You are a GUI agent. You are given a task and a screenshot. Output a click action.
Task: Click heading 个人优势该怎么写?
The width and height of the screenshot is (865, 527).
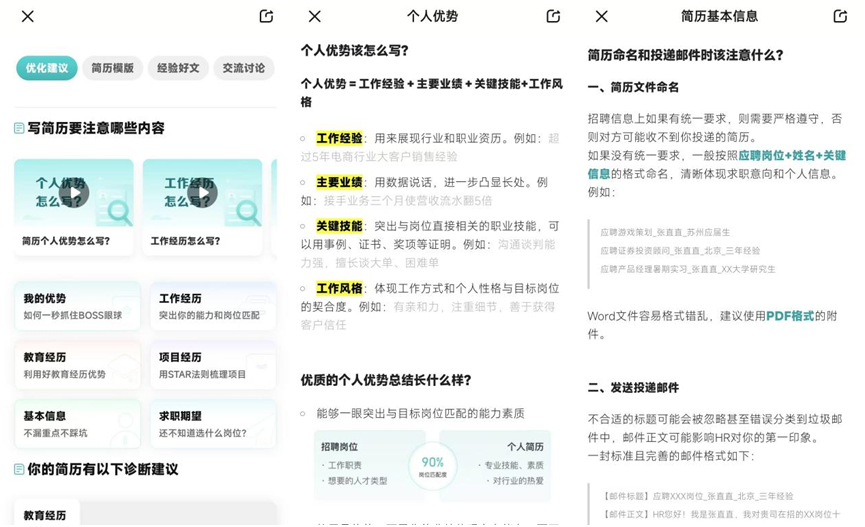tap(355, 51)
